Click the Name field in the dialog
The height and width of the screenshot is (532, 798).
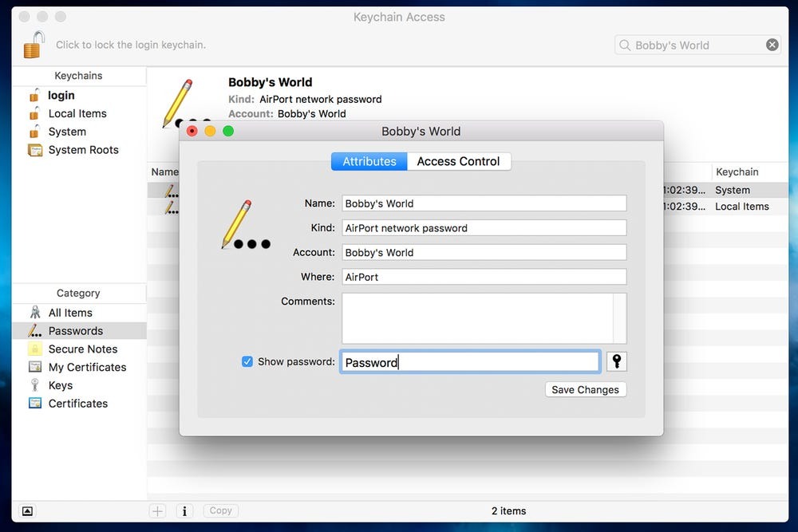484,203
